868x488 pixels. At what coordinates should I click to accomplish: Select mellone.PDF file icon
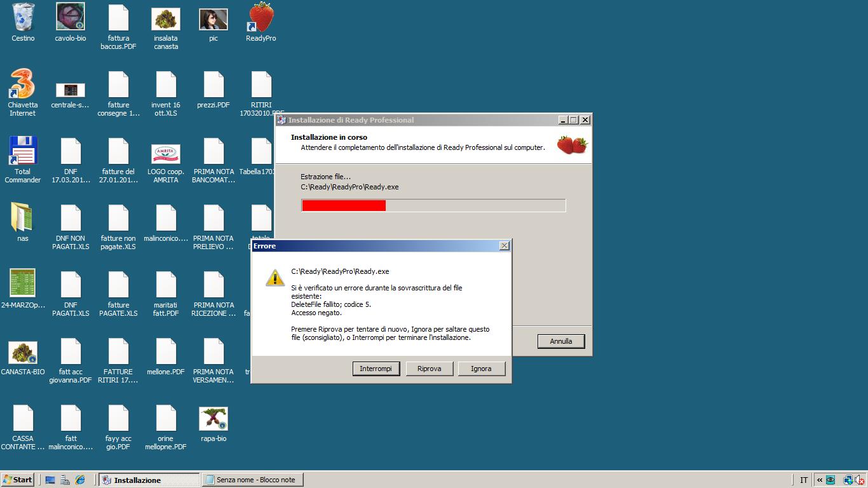[x=166, y=351]
